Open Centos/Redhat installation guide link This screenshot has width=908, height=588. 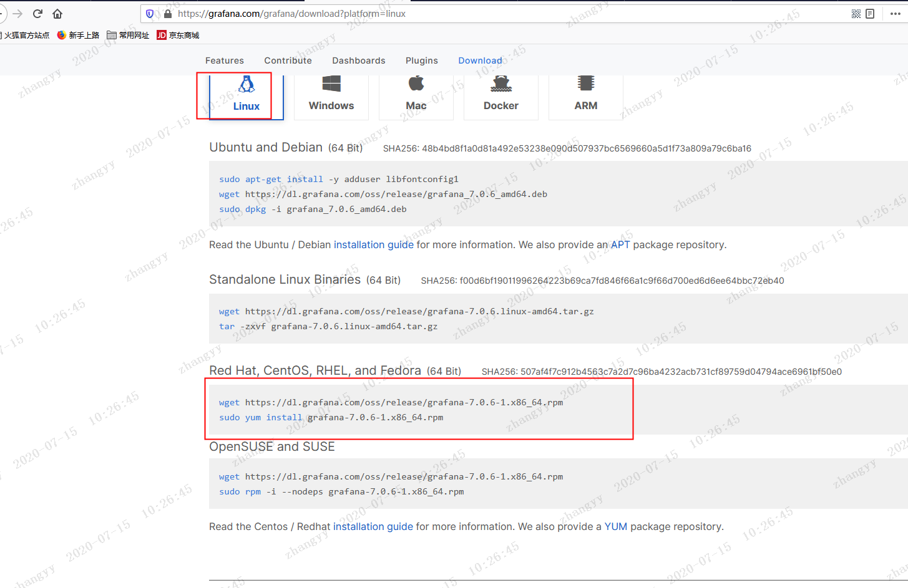[373, 527]
